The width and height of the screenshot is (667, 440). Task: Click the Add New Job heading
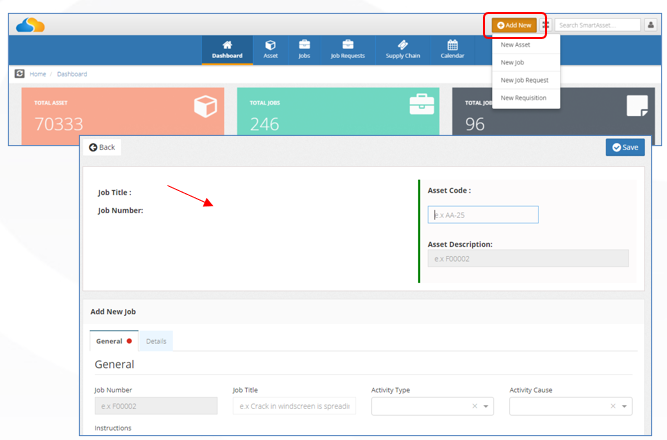coord(113,311)
